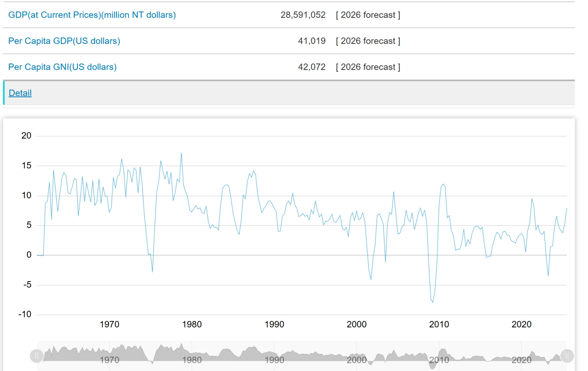Open GDP at Current Prices link
Screen dimensions: 588x371
tap(92, 15)
